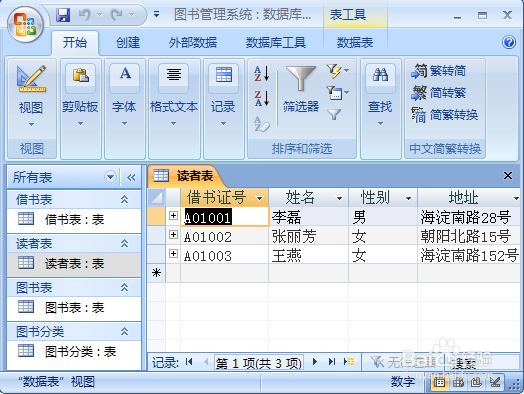
Task: Create a new blank record
Action: pyautogui.click(x=349, y=361)
